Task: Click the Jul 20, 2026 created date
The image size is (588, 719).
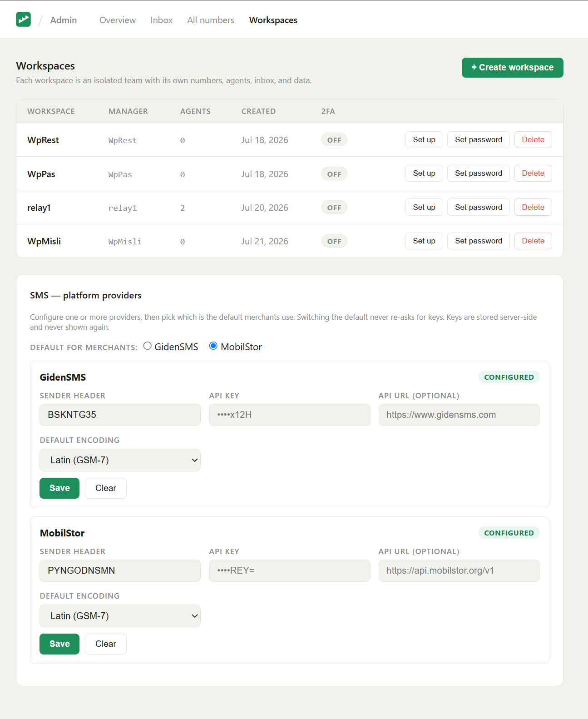Action: point(265,208)
